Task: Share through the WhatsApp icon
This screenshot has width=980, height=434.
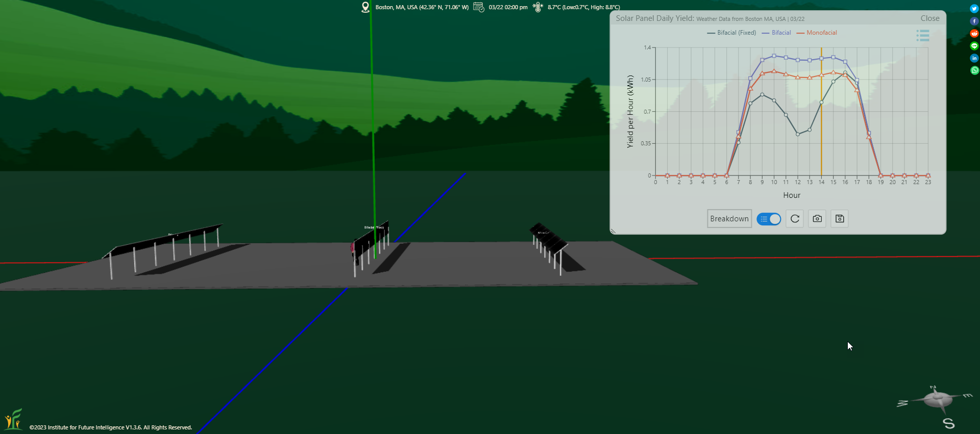Action: pos(974,70)
